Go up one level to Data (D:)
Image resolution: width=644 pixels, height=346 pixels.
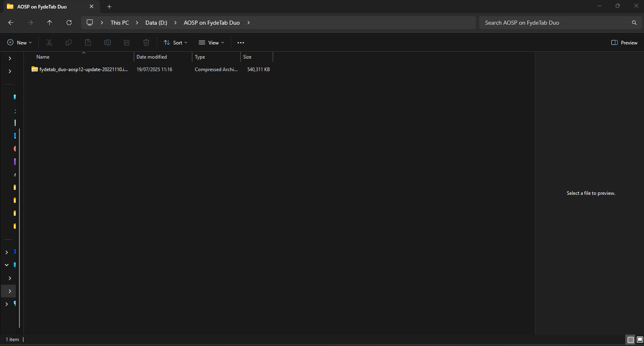click(50, 23)
